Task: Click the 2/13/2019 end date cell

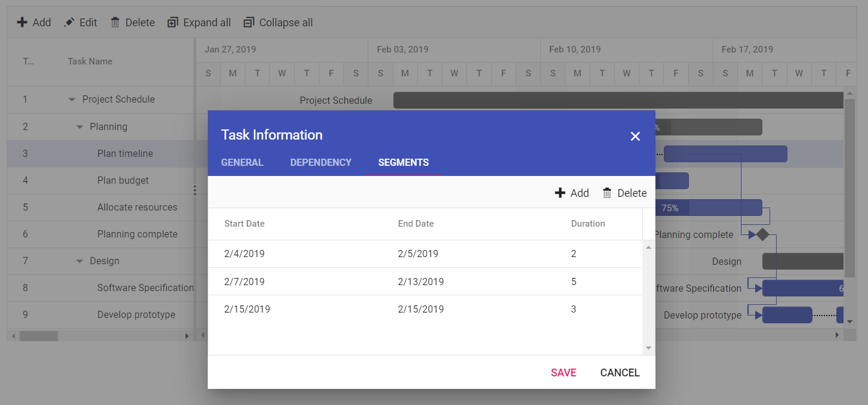Action: point(421,282)
